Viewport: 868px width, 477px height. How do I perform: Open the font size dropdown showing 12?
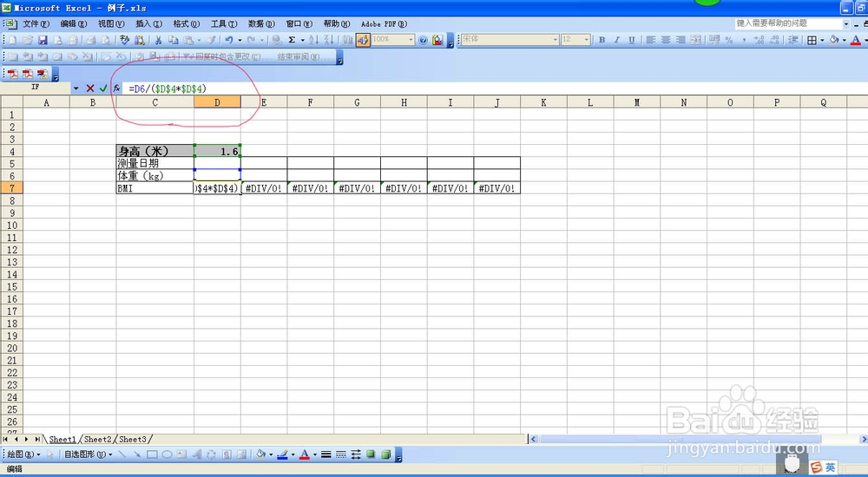(x=586, y=40)
